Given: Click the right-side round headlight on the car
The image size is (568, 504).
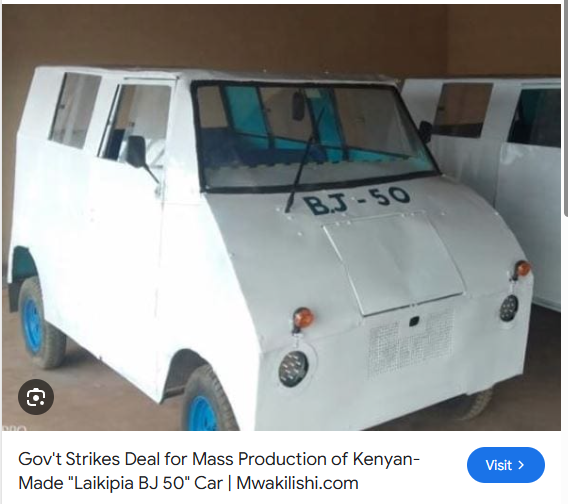Looking at the screenshot, I should click(509, 308).
